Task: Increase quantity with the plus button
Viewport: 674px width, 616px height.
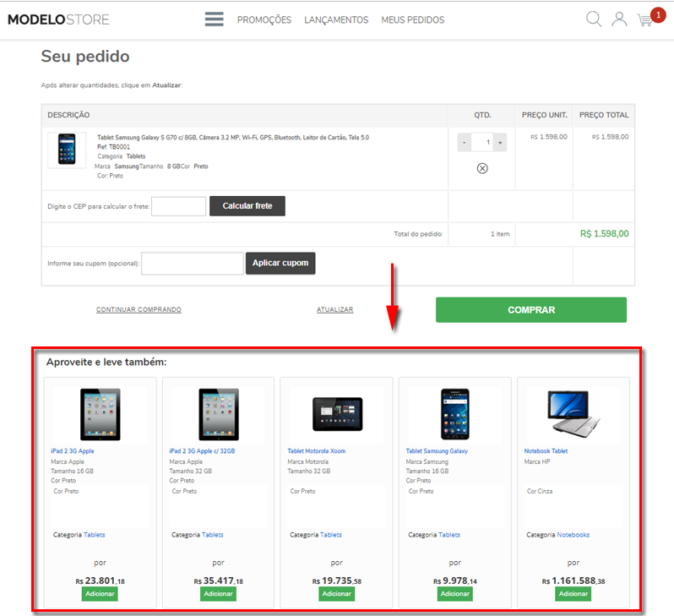Action: (500, 143)
